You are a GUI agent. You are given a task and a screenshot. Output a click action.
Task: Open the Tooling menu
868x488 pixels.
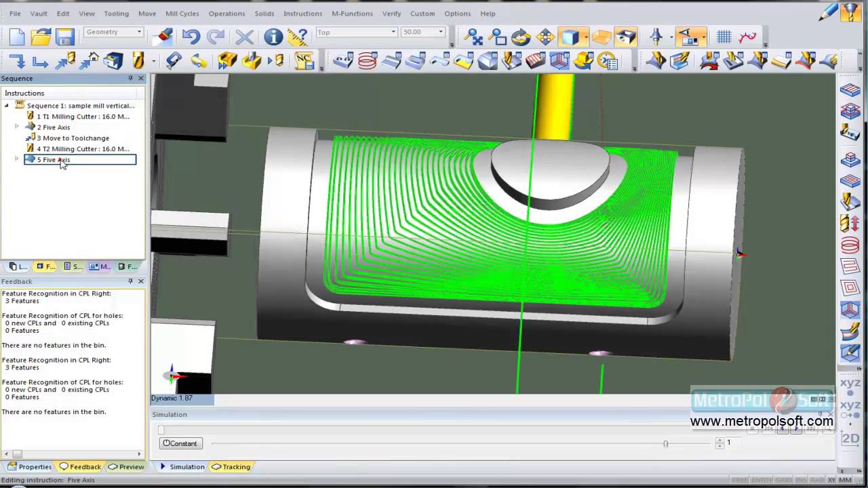tap(116, 14)
